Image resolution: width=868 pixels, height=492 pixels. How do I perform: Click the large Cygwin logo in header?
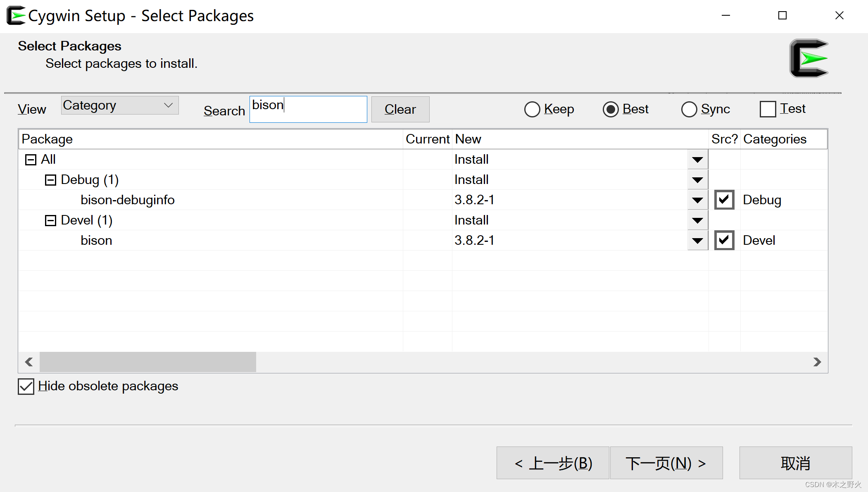click(x=809, y=58)
